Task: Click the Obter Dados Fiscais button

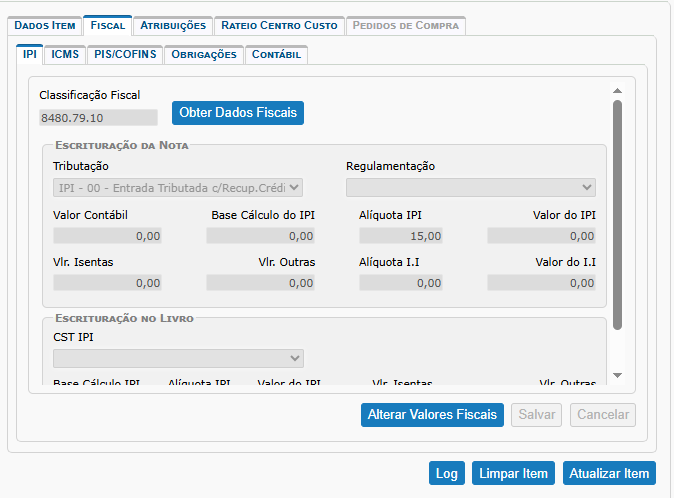Action: coord(238,113)
